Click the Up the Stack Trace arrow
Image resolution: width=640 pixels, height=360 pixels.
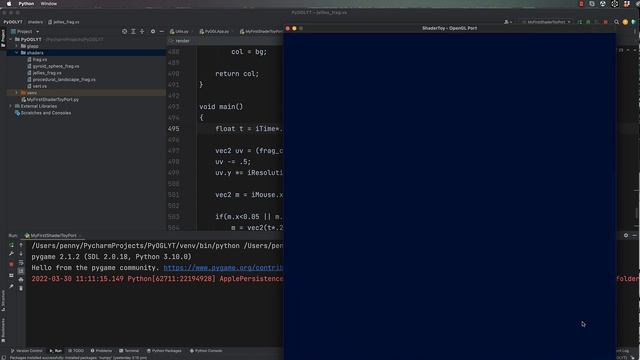point(21,245)
